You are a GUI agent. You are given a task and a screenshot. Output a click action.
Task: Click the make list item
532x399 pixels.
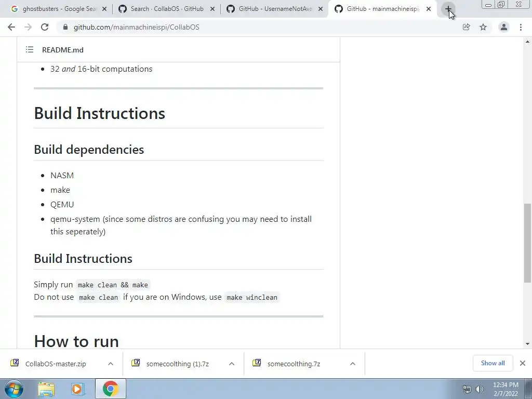click(60, 190)
